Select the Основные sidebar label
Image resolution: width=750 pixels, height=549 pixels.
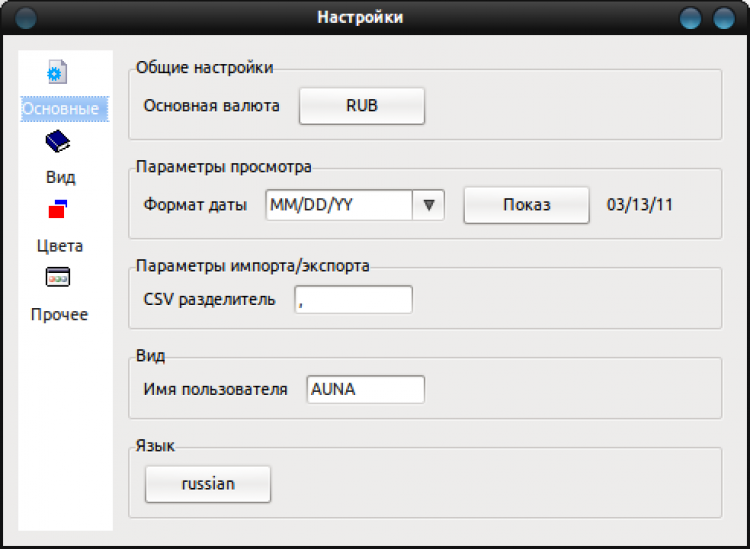[60, 109]
